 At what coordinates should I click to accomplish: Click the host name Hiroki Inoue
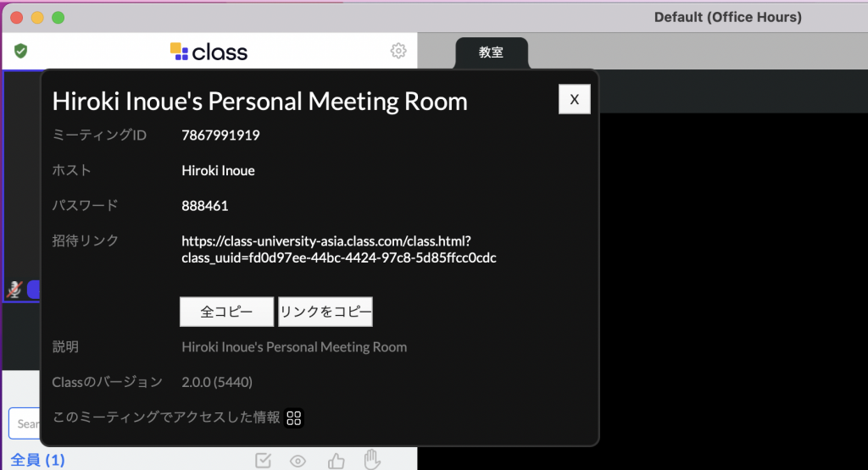[x=218, y=170]
